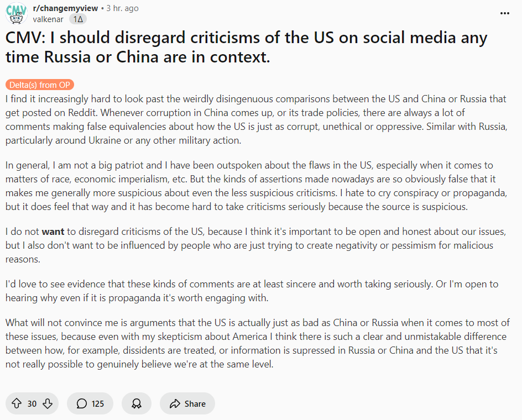Click the bold word 'want' in the post
Viewport: 522px width, 420px height.
click(53, 232)
